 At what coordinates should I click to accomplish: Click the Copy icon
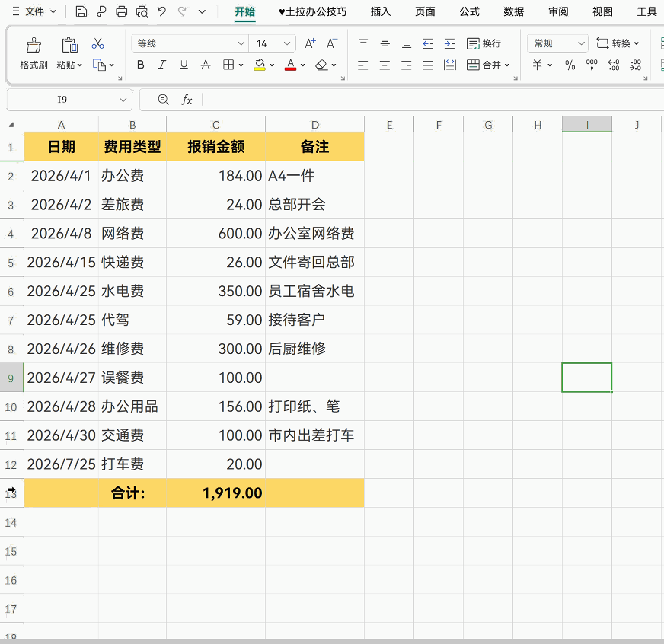coord(100,65)
